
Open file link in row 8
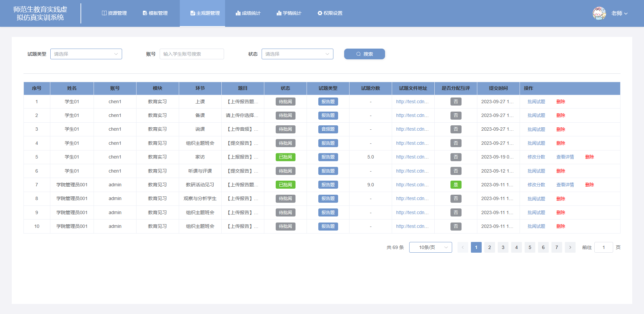[x=412, y=198]
